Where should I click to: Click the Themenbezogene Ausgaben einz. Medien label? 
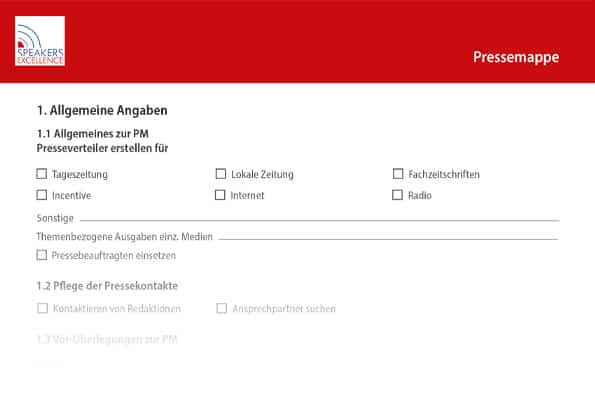point(124,237)
